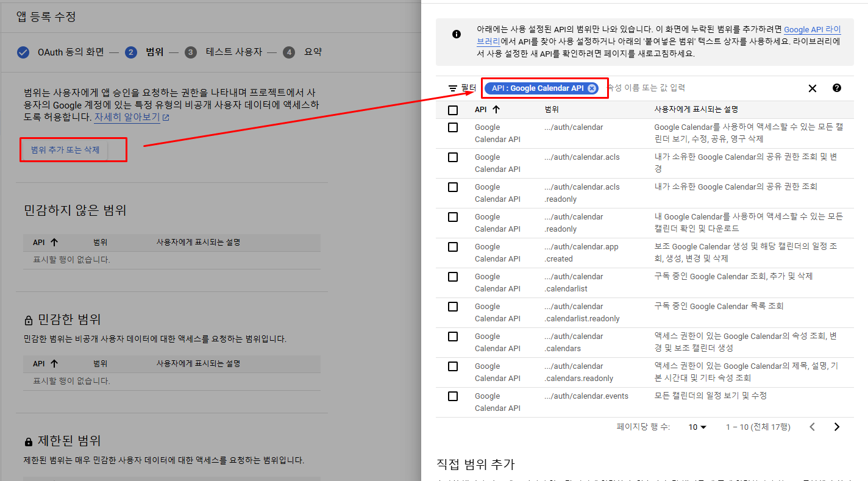Open the Google API 라이브러리 link
This screenshot has width=868, height=481.
pos(812,29)
